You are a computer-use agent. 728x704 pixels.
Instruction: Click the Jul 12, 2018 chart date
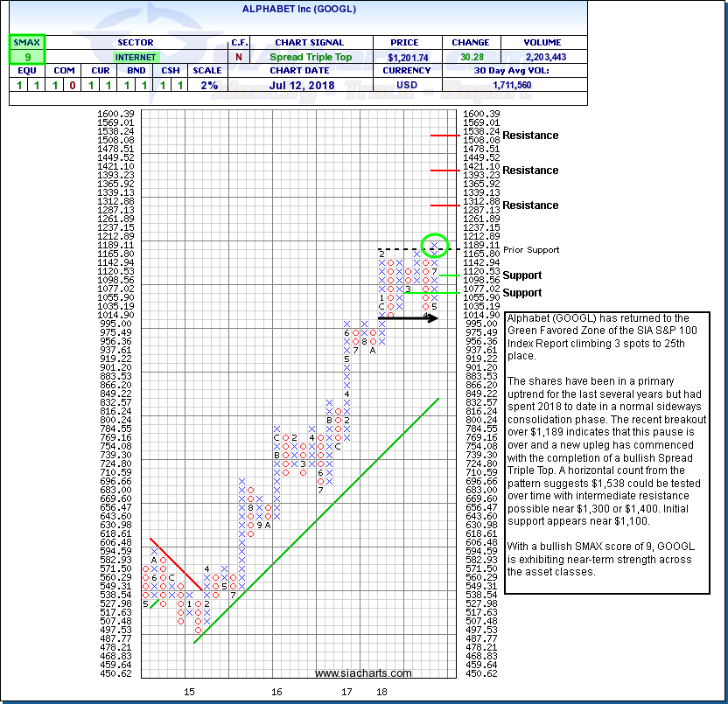coord(308,86)
